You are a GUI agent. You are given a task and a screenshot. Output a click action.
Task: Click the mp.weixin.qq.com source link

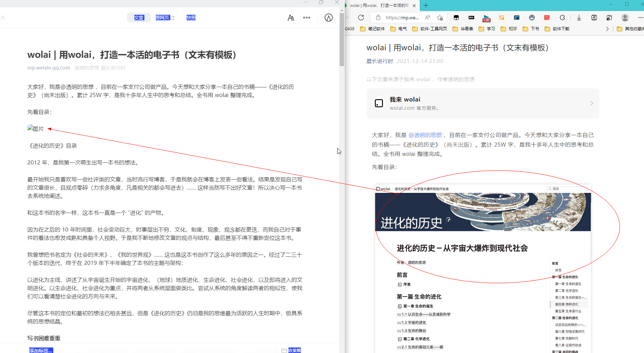(x=48, y=68)
